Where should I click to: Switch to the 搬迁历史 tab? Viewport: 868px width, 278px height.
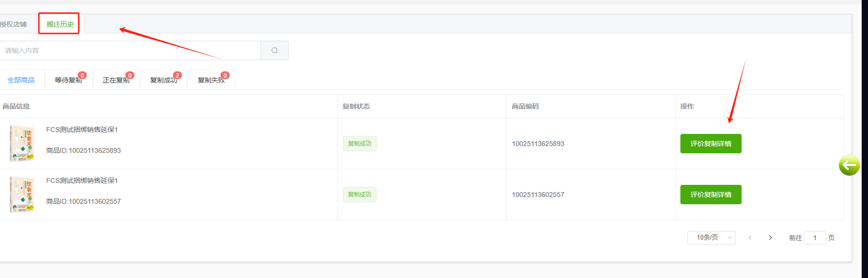click(x=60, y=24)
